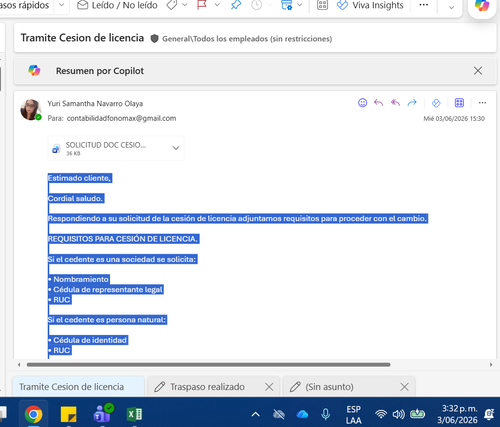Switch to Tramite Cesion de licencia tab

(x=79, y=387)
